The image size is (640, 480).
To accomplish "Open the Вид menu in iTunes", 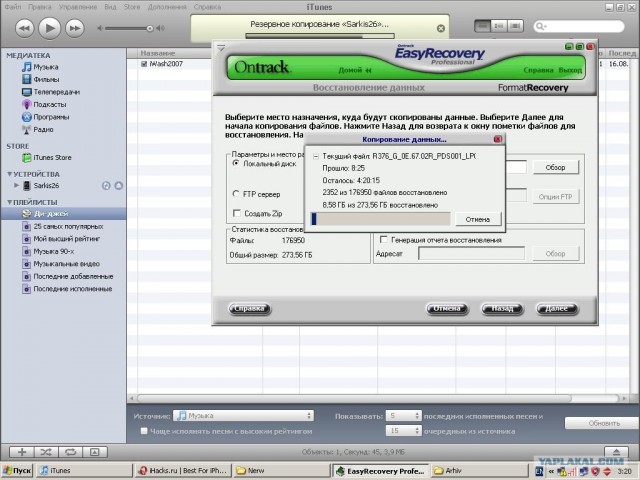I will click(x=110, y=7).
